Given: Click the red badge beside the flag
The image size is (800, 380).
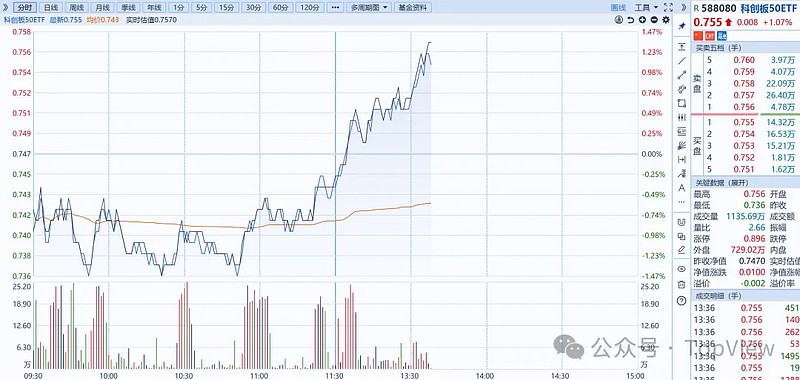Looking at the screenshot, I should click(710, 36).
